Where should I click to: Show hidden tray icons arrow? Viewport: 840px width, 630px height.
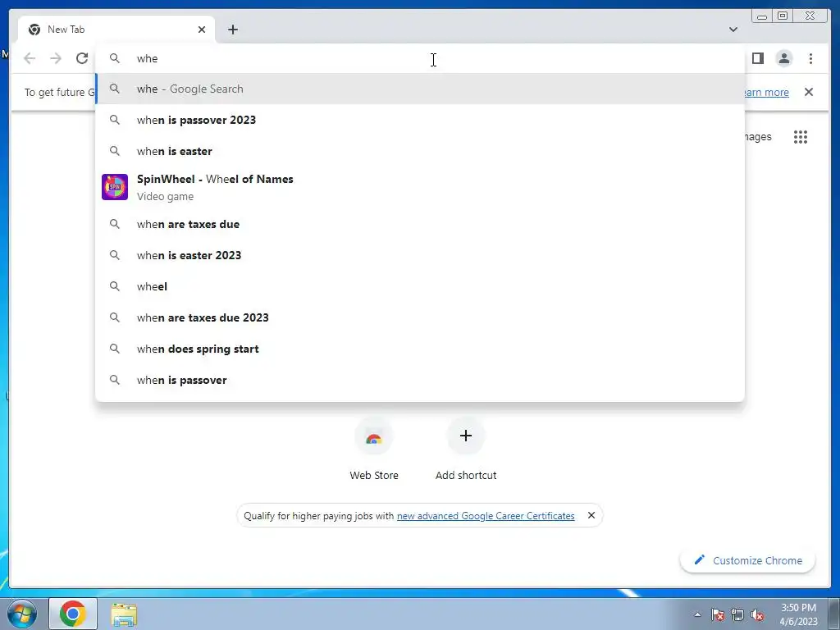coord(697,614)
